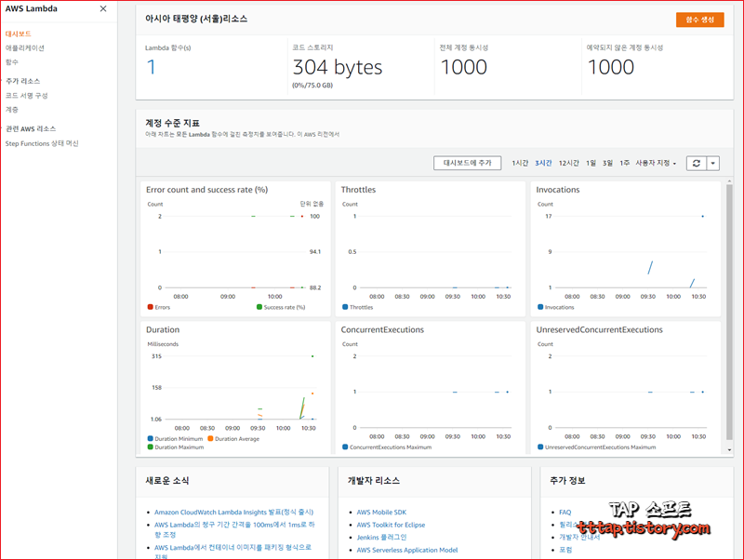Screen dimensions: 744x560
Task: Click the 예약되지 않은 계정 동시성 value 1000
Action: [611, 67]
